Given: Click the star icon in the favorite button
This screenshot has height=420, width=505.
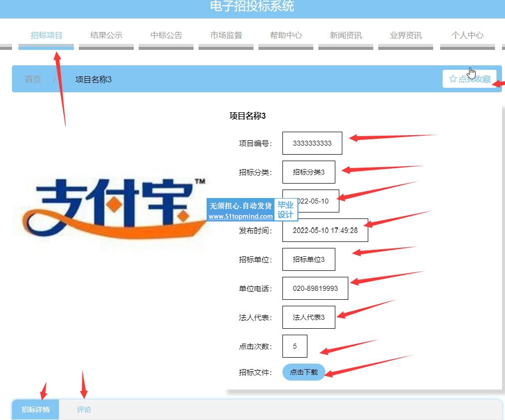Looking at the screenshot, I should tap(453, 79).
